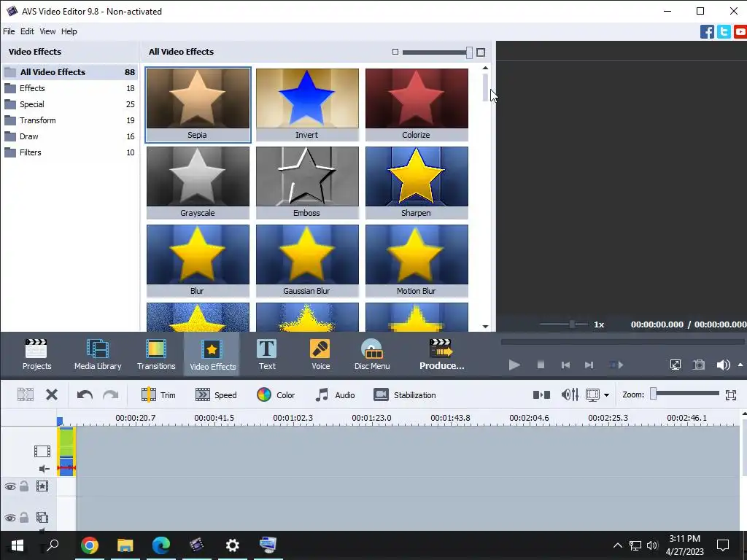Switch the preview to full screen
This screenshot has width=747, height=560.
coord(675,365)
